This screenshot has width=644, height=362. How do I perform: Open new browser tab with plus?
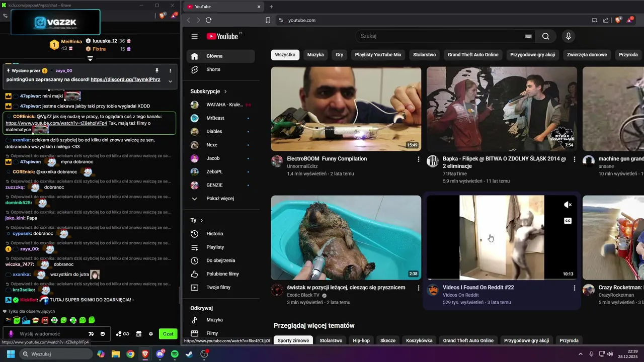click(271, 7)
